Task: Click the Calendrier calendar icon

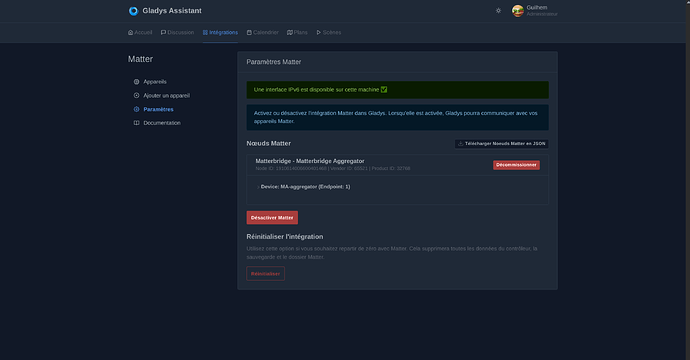Action: (x=249, y=33)
